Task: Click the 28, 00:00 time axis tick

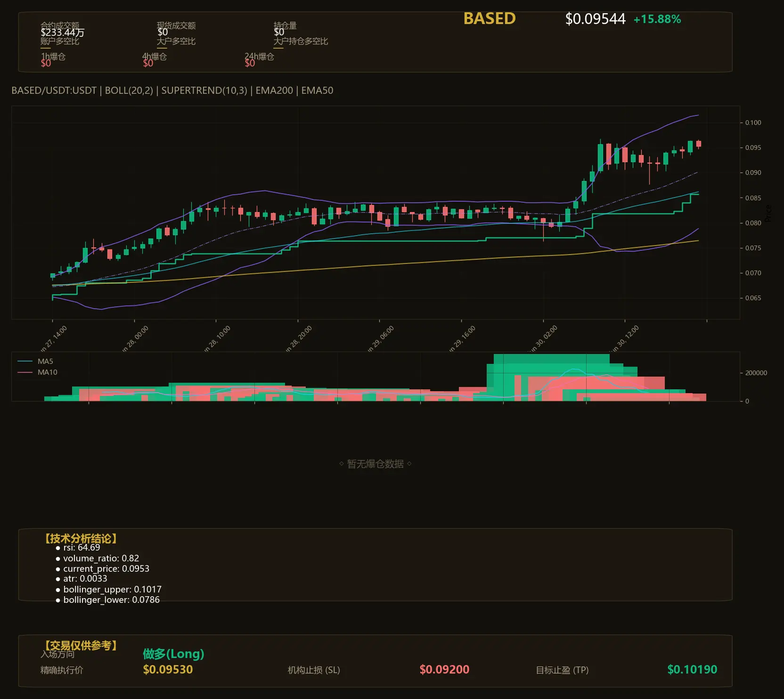Action: tap(135, 338)
